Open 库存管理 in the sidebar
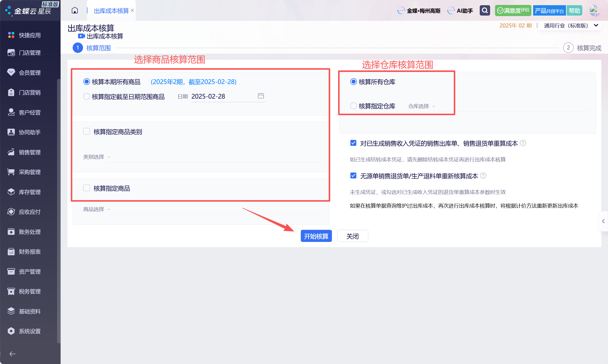 click(x=30, y=192)
